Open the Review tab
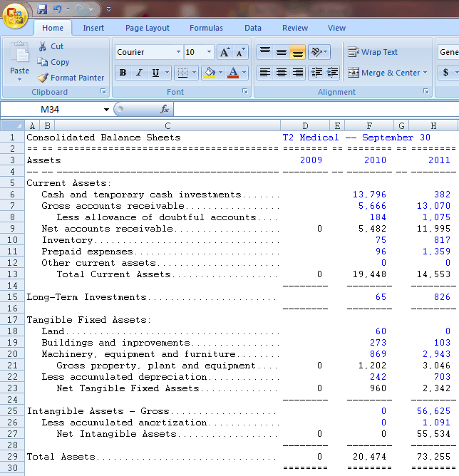This screenshot has width=459, height=476. 295,28
